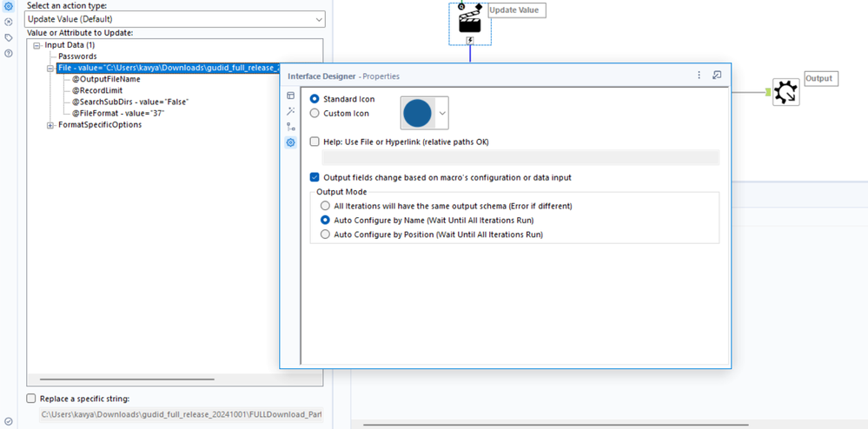Open the Select an action type dropdown
Viewport: 868px width, 429px height.
pyautogui.click(x=175, y=19)
